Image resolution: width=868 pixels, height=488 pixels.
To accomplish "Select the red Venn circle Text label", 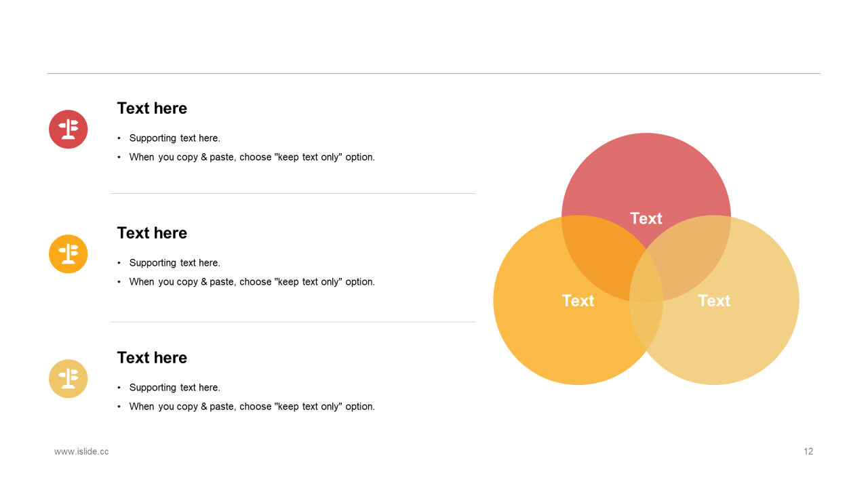I will [646, 218].
